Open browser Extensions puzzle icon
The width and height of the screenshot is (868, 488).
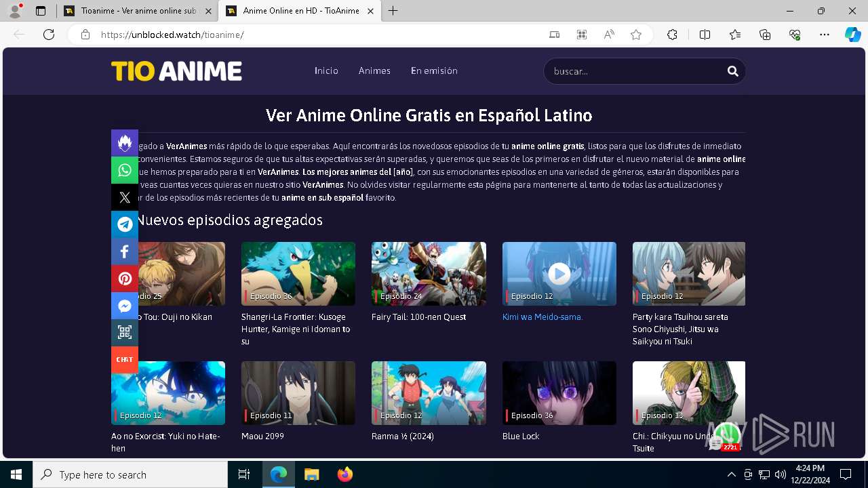(672, 35)
